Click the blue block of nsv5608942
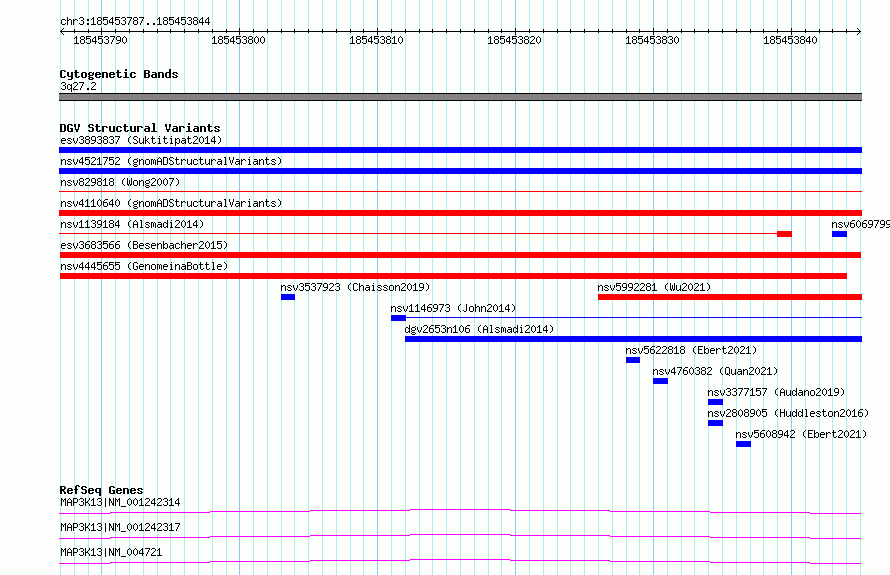890x575 pixels. click(x=744, y=444)
